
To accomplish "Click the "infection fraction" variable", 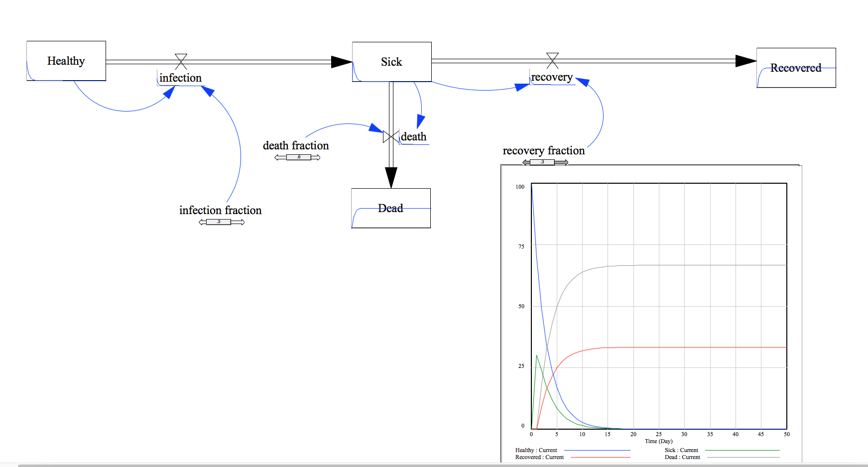I will 221,210.
